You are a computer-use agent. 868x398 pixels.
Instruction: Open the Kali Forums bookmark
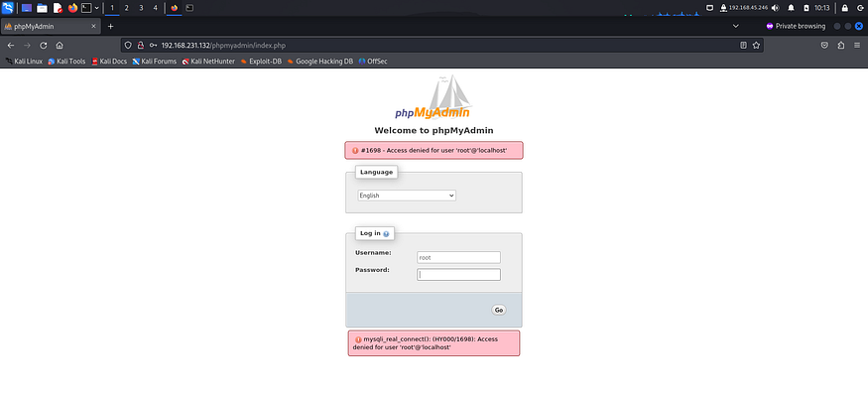click(x=155, y=62)
